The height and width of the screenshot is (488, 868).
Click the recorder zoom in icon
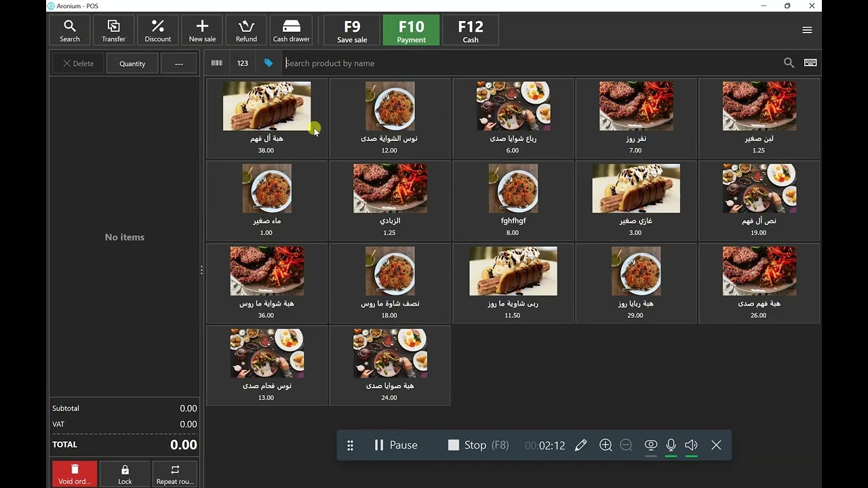coord(606,445)
